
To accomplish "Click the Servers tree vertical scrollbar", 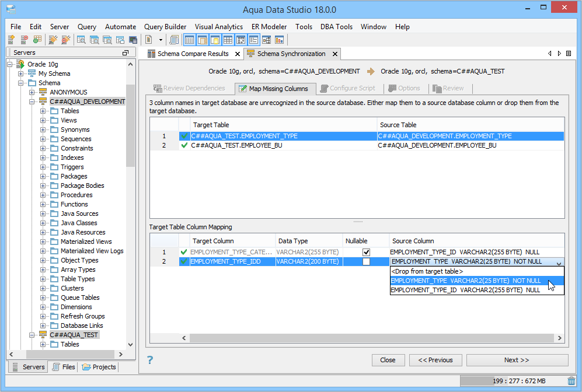I will [x=130, y=125].
